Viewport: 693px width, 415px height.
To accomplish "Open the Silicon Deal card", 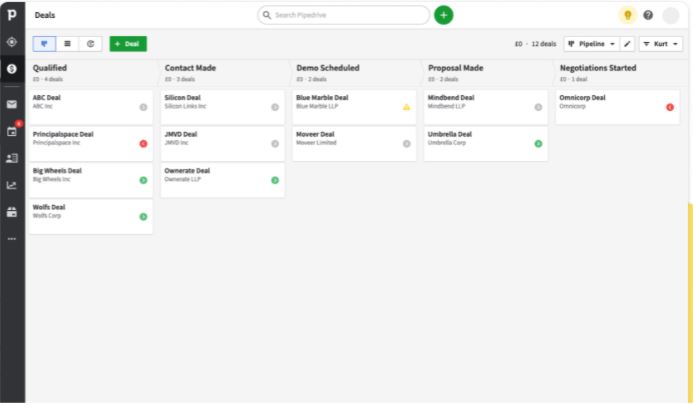I will click(x=222, y=107).
